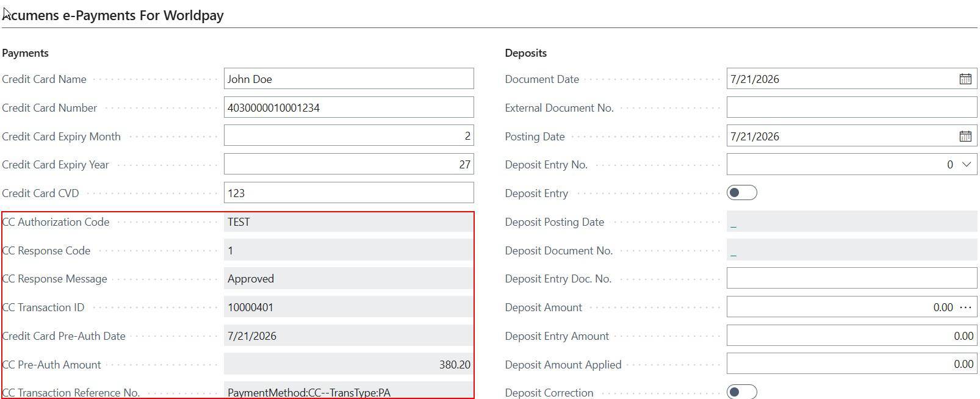Click the Deposits group heading

coord(525,53)
